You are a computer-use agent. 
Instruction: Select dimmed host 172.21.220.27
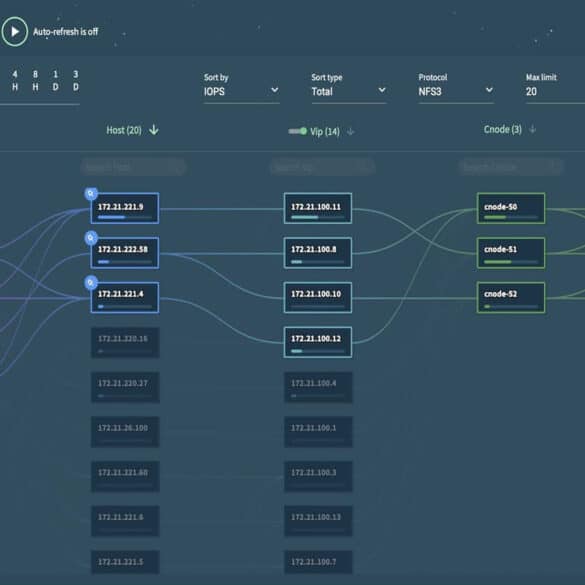pyautogui.click(x=125, y=387)
